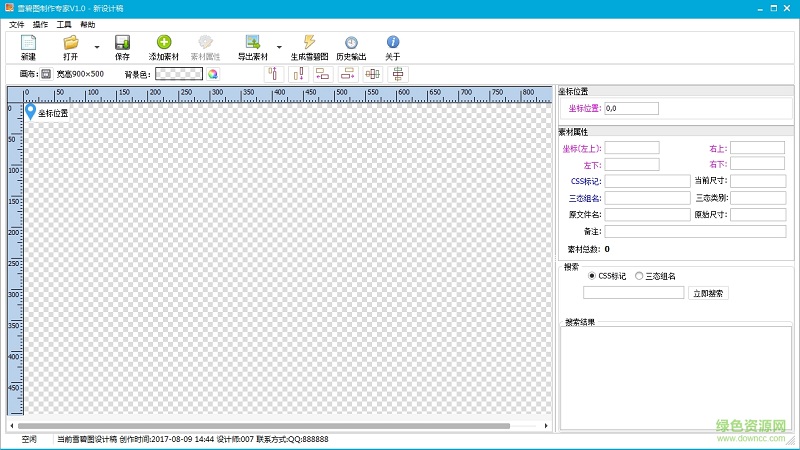Select the CSS标记 radio button

(591, 275)
